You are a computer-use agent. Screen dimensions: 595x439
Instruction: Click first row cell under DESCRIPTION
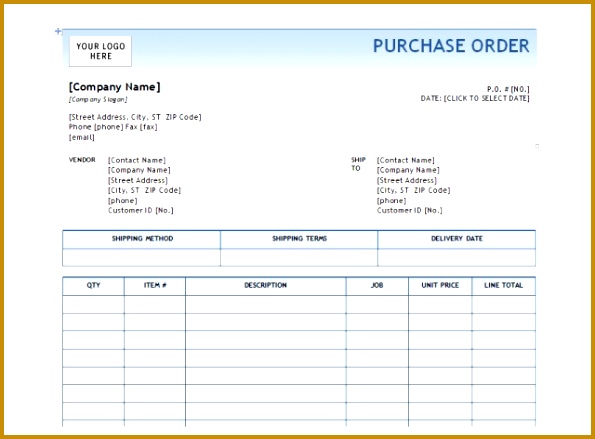(266, 305)
